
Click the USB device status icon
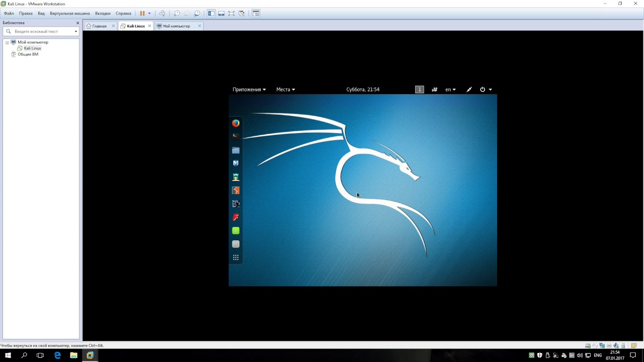pyautogui.click(x=623, y=346)
